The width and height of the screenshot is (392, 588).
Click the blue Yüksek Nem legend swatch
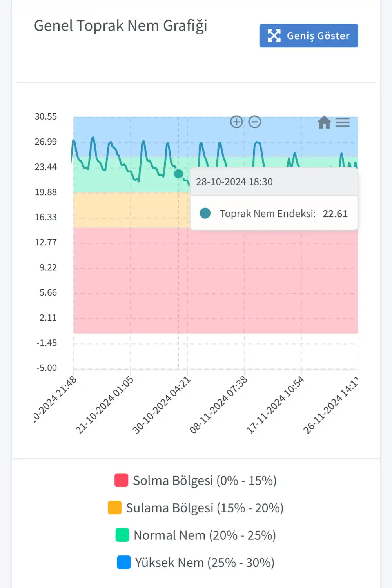(x=124, y=563)
